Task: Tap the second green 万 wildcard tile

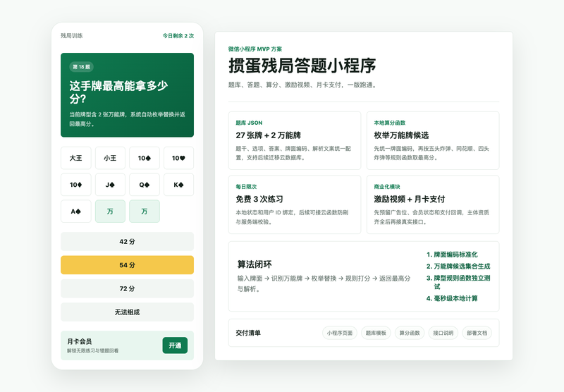Action: (x=145, y=211)
